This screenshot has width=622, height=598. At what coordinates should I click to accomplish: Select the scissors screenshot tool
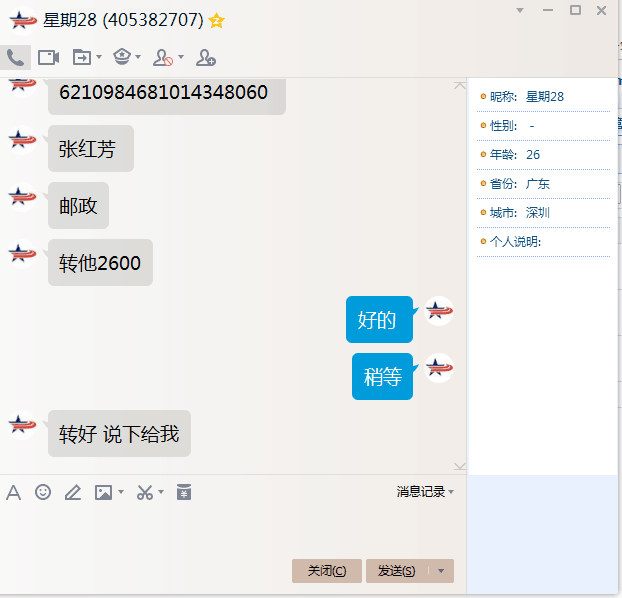pos(145,492)
